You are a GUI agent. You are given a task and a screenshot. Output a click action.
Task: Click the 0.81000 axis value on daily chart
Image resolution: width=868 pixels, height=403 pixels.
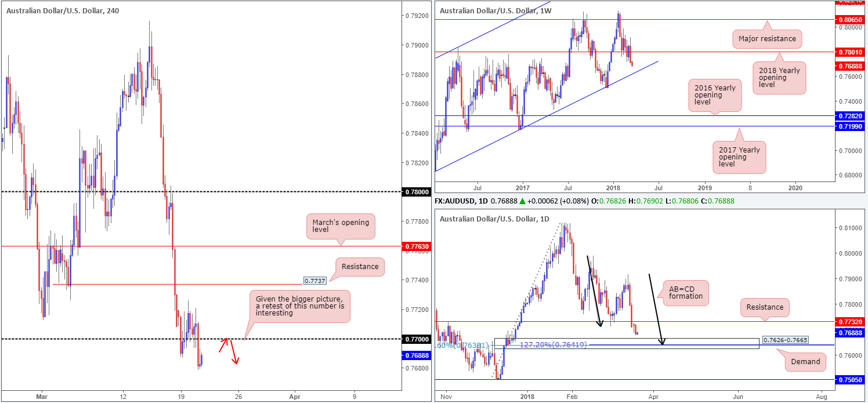pos(850,228)
